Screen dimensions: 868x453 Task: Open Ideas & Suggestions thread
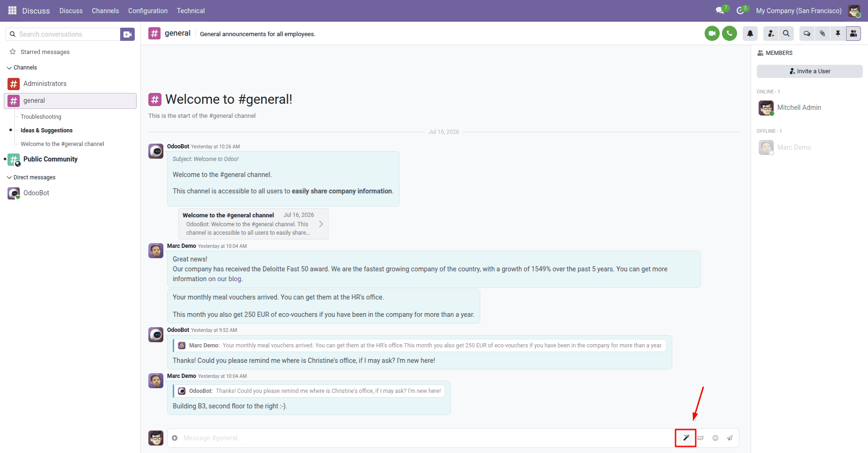[x=46, y=131]
